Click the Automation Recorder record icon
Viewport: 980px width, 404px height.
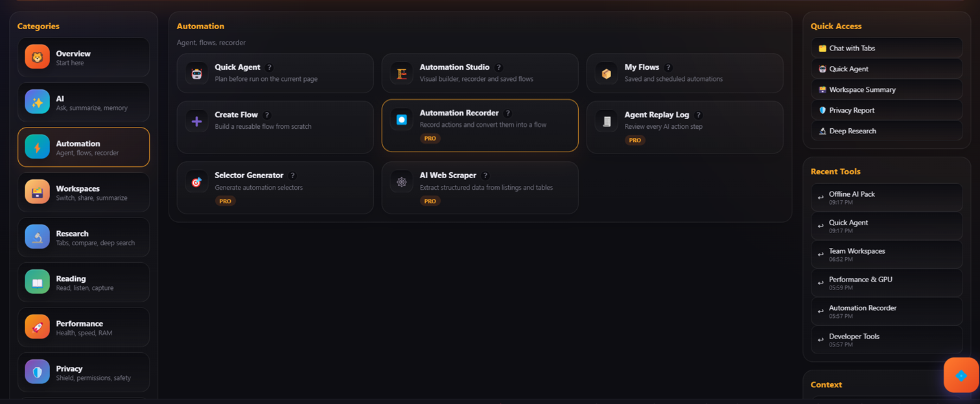click(x=402, y=119)
